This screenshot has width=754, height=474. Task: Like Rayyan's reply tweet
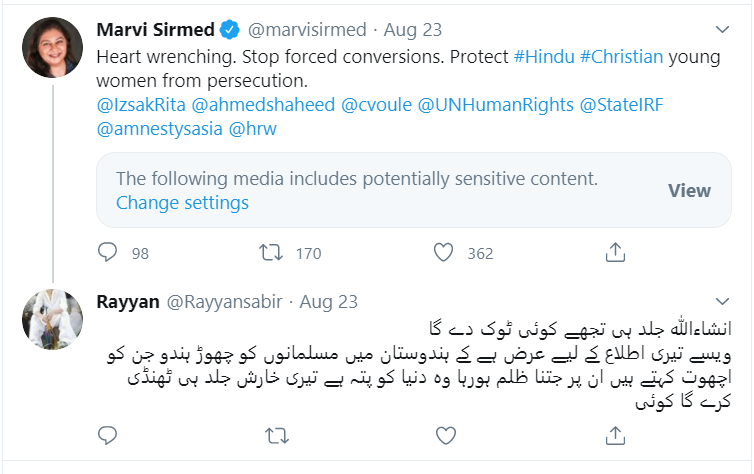(446, 436)
